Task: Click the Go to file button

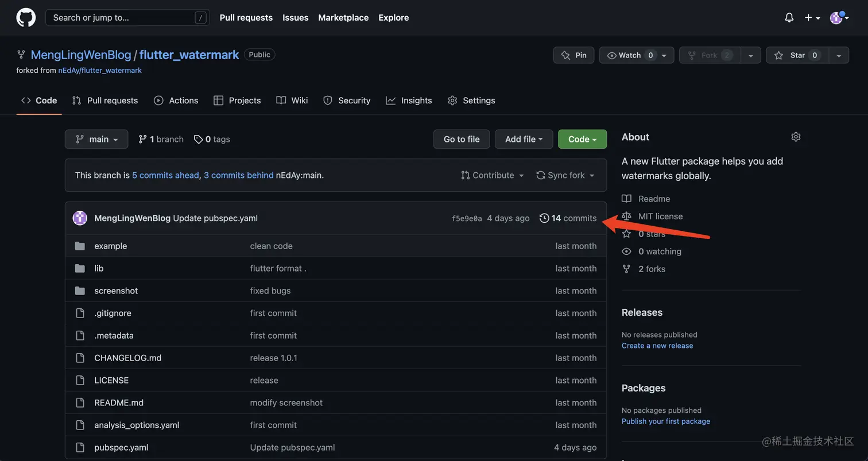Action: 462,139
